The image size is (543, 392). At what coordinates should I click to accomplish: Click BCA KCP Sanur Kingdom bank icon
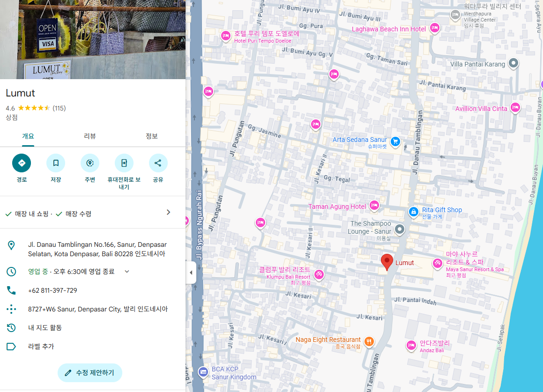203,372
